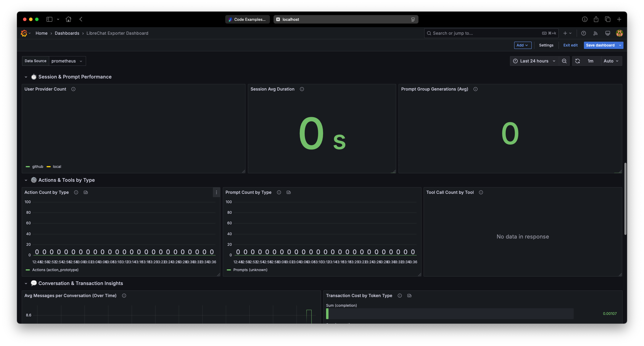644x346 pixels.
Task: Open the page info icon in browser toolbar
Action: 585,19
